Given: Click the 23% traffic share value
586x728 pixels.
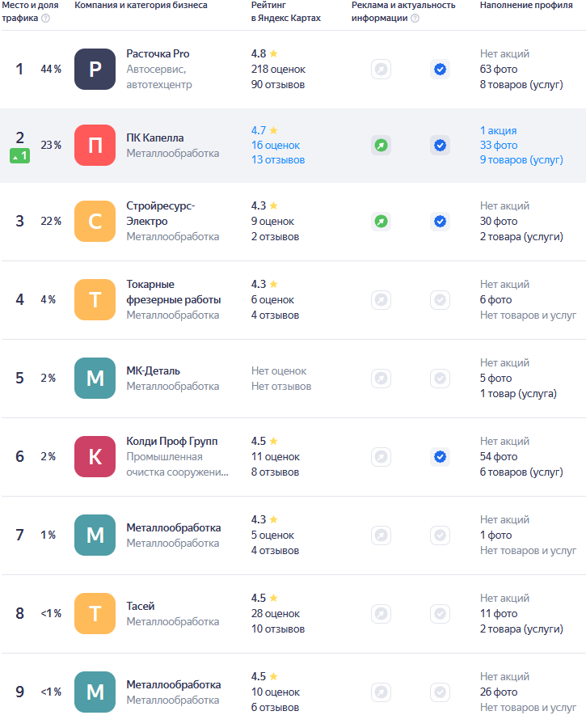Looking at the screenshot, I should (51, 146).
